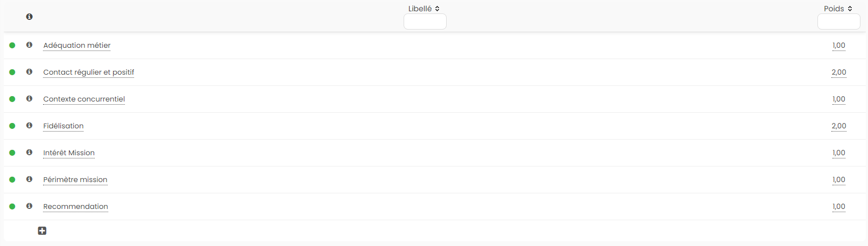Click the info icon in the table header
The width and height of the screenshot is (868, 246).
(29, 17)
